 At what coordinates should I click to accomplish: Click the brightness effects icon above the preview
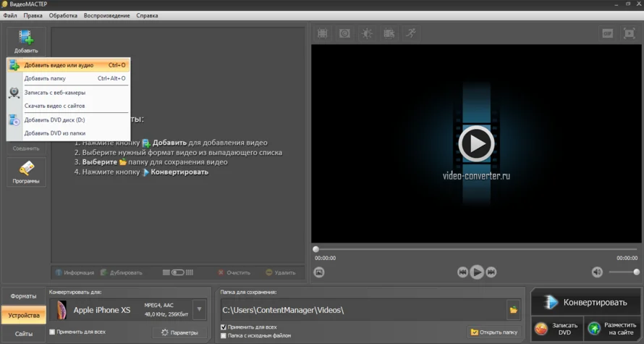(x=367, y=33)
